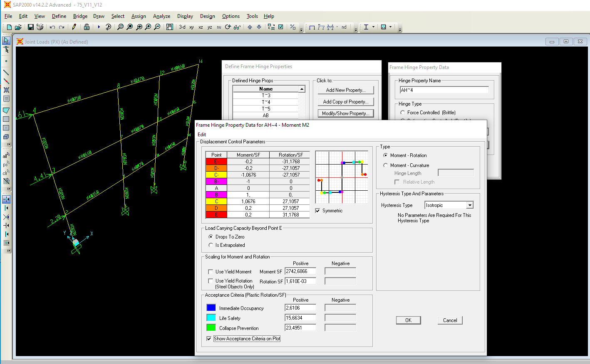Click the Undo arrow icon

coord(52,27)
